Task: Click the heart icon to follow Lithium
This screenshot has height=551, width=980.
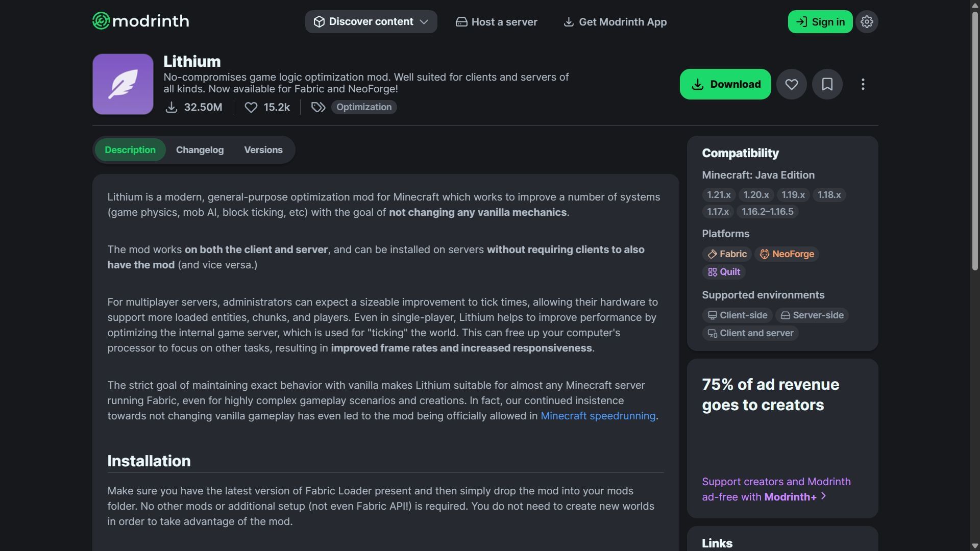Action: (x=791, y=84)
